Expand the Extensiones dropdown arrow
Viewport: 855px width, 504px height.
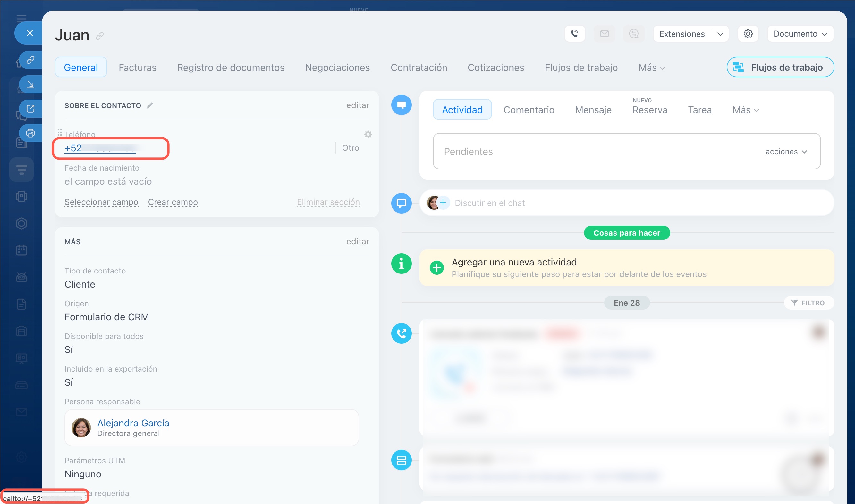coord(720,34)
